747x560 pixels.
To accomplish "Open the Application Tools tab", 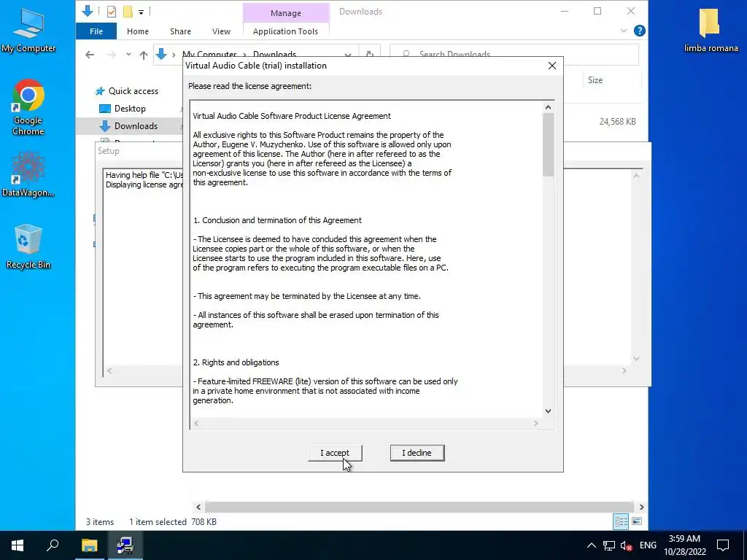I will [x=285, y=31].
